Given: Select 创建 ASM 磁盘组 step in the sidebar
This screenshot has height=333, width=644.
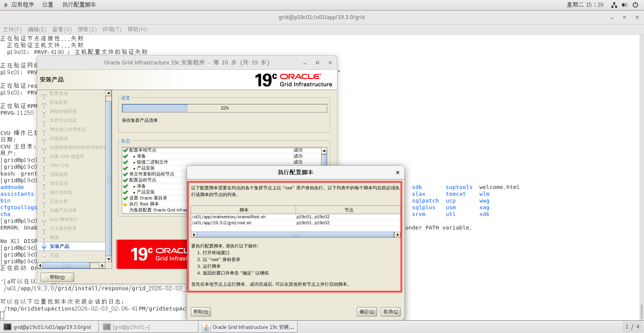Looking at the screenshot, I should coord(67,156).
